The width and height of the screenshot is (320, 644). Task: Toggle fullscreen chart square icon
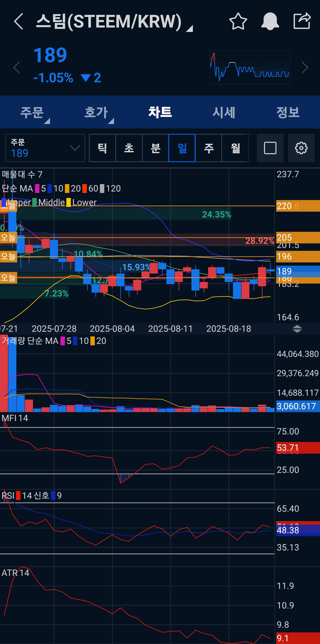tap(270, 148)
